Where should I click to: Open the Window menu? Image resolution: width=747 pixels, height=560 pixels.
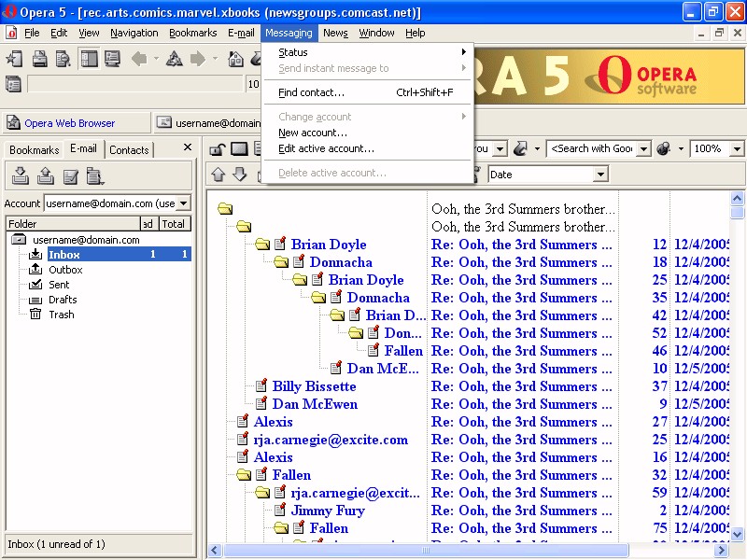(376, 33)
